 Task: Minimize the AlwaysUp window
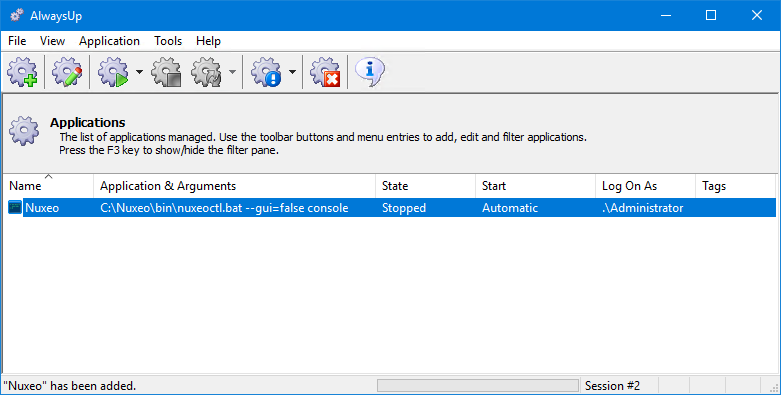(665, 15)
